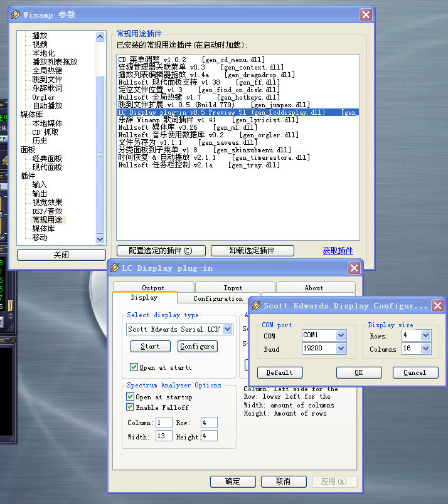The width and height of the screenshot is (448, 504).
Task: Select DSP/音效 plugin category
Action: (47, 211)
